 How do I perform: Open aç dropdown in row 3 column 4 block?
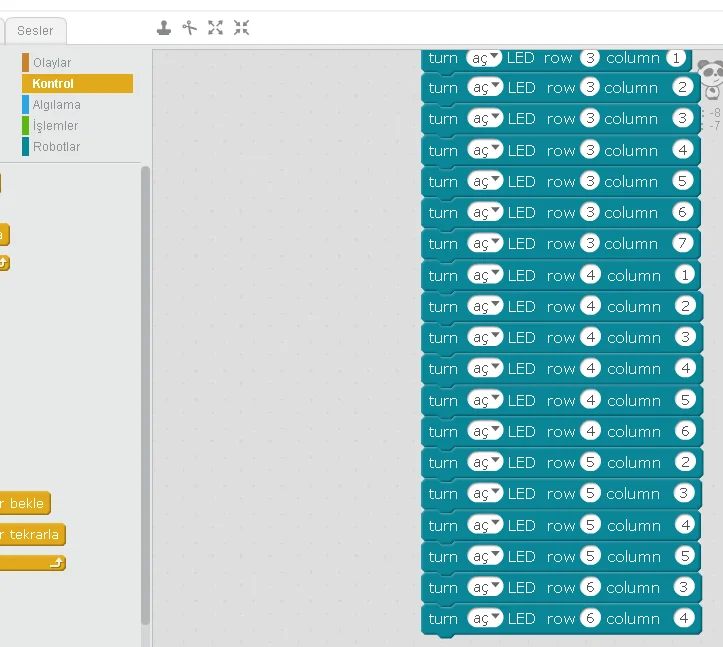point(485,150)
